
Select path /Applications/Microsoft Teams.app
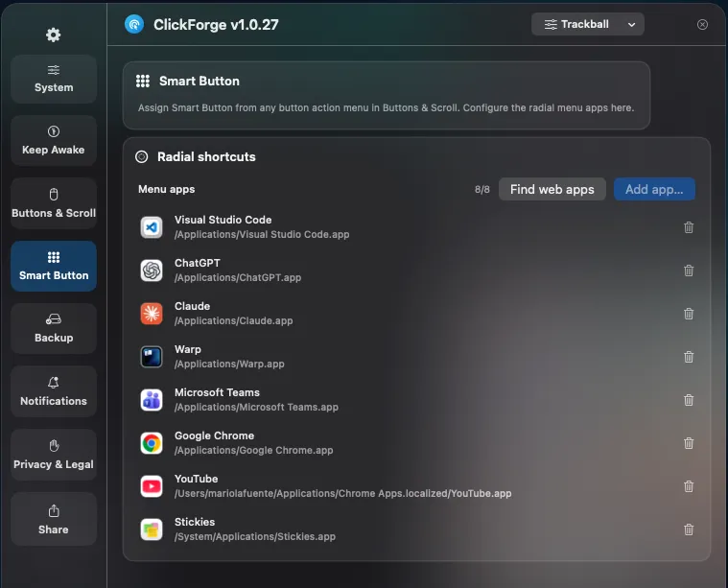click(256, 408)
